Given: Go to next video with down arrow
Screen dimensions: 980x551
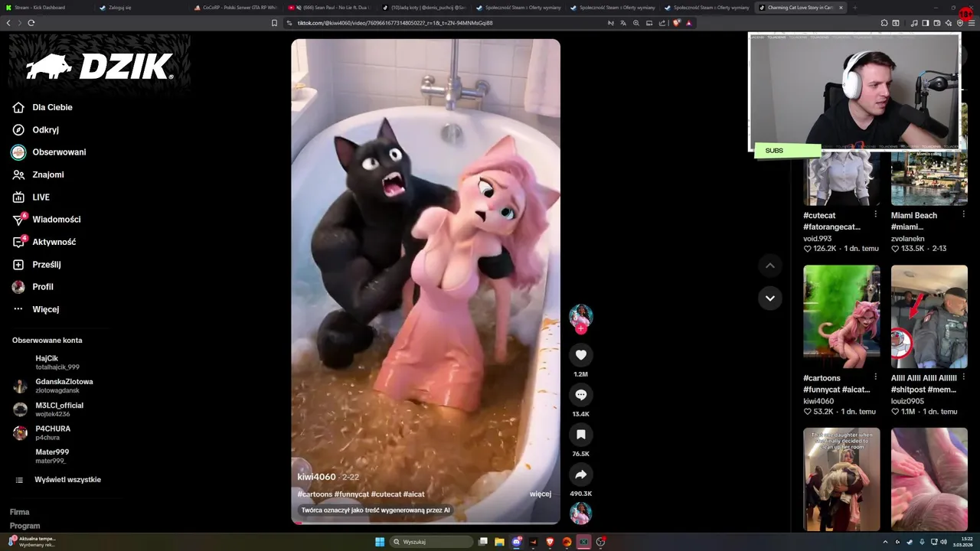Looking at the screenshot, I should (x=770, y=298).
